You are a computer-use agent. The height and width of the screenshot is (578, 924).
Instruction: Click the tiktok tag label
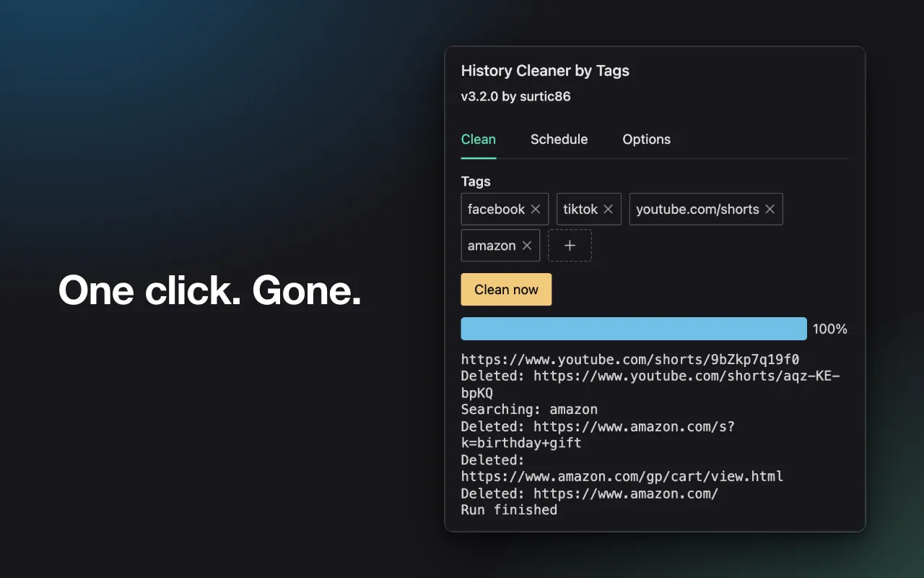click(x=580, y=209)
